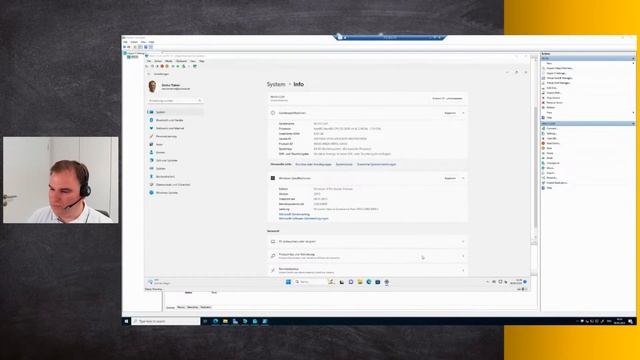The width and height of the screenshot is (640, 360).
Task: Click the host Type here to search box
Action: coord(166,321)
